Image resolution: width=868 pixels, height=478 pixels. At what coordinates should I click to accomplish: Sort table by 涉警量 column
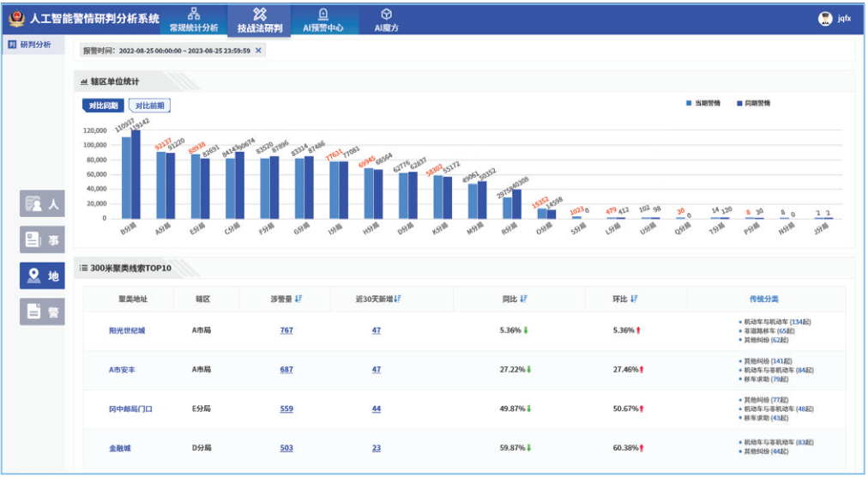[298, 299]
